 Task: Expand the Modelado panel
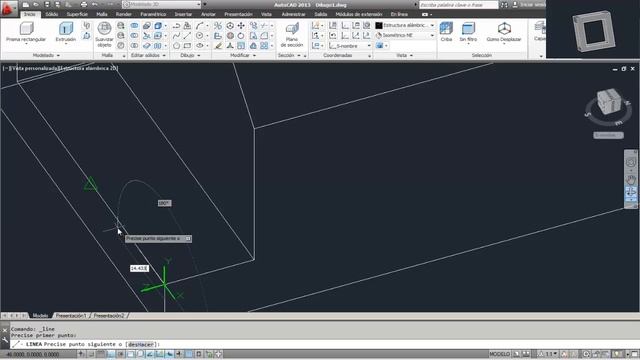point(46,56)
